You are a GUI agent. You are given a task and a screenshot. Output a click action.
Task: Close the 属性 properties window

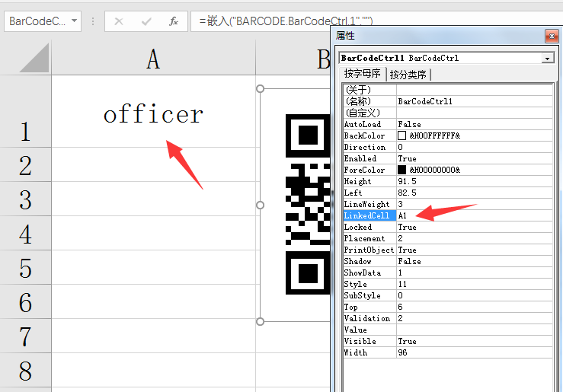pos(552,36)
